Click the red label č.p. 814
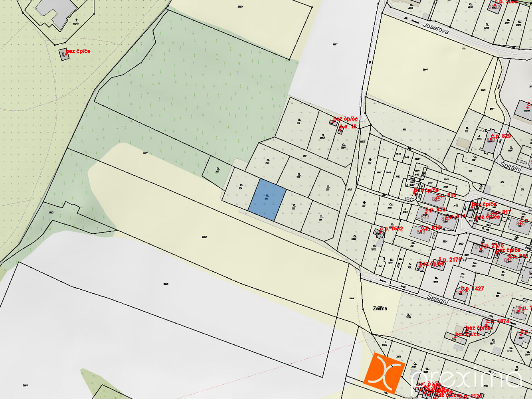The width and height of the screenshot is (532, 399). click(x=456, y=216)
